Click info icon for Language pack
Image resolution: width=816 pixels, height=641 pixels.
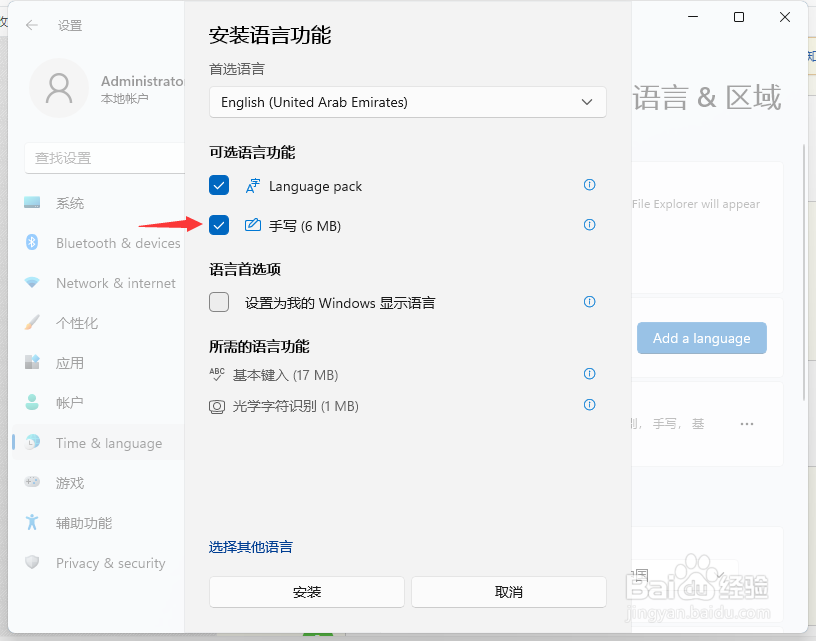click(x=589, y=185)
